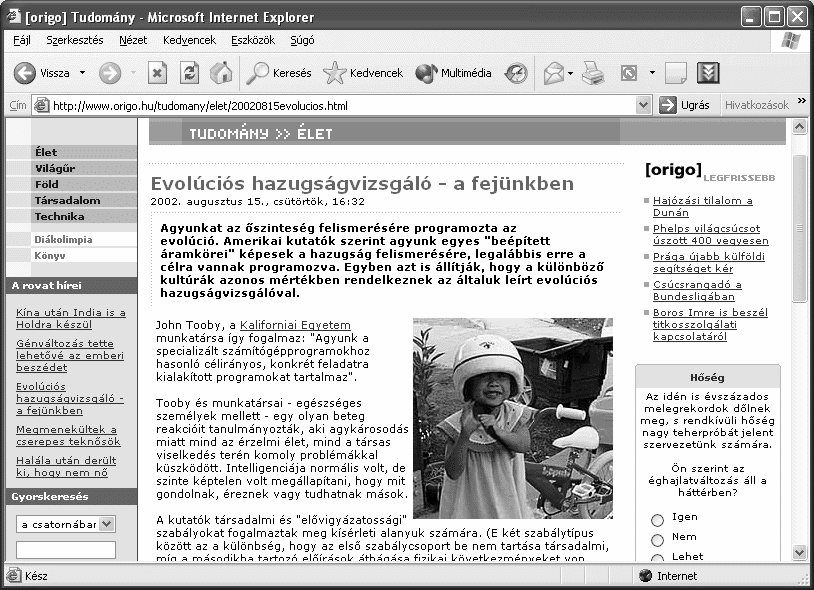Screen dimensions: 814x590
Task: Go back with the Vissza button
Action: pos(42,73)
